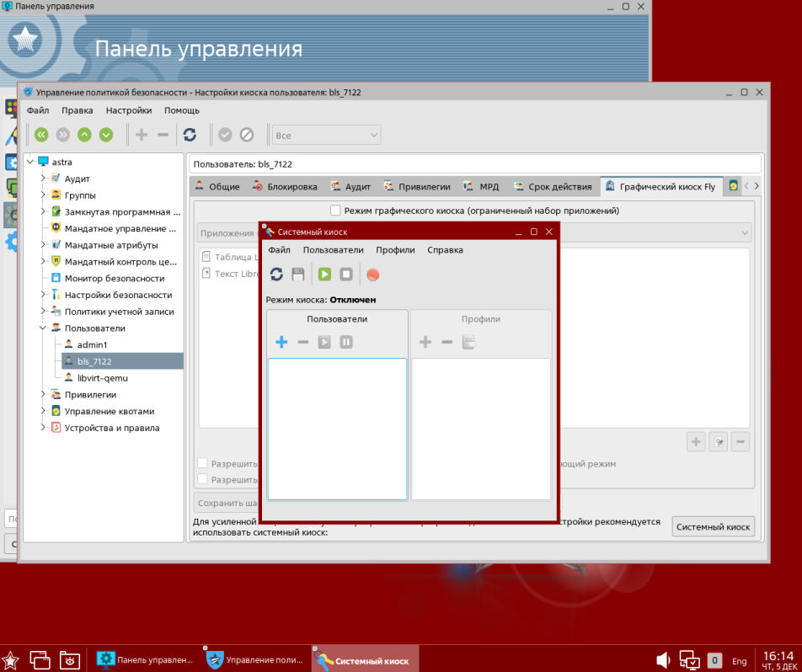Click the grey double-right-arrow toolbar icon
The height and width of the screenshot is (672, 802).
coord(63,135)
